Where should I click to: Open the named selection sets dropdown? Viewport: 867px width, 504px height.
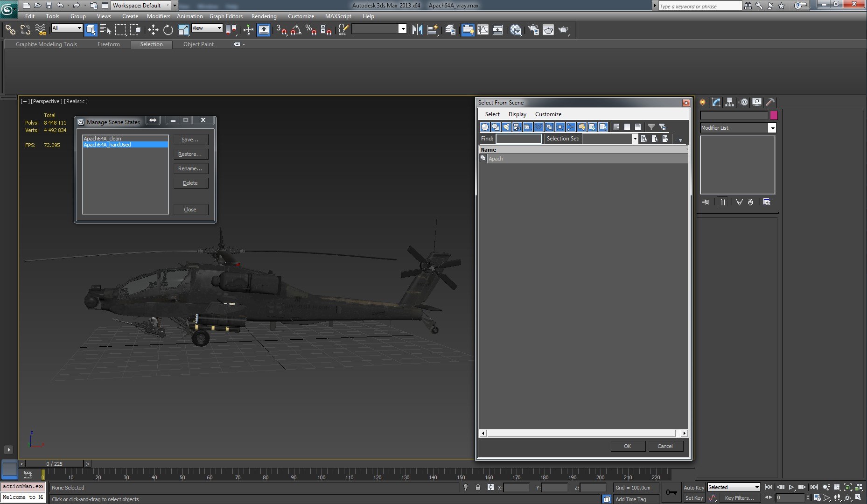coord(379,28)
